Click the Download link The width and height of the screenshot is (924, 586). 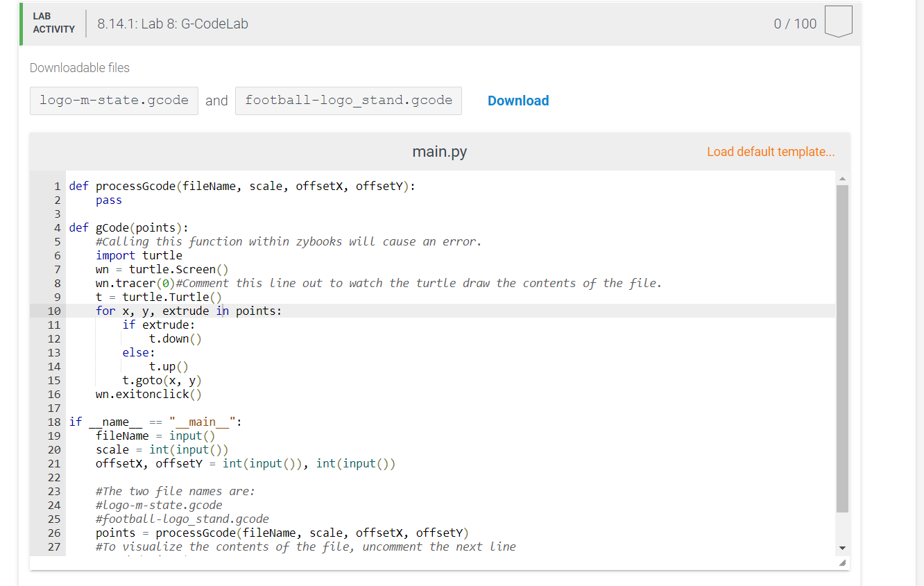tap(518, 101)
